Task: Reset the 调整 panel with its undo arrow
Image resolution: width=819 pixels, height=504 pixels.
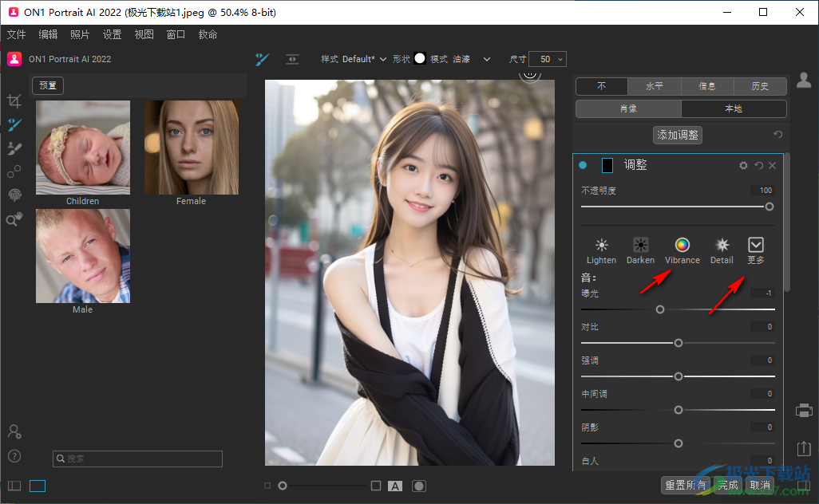Action: pos(758,165)
